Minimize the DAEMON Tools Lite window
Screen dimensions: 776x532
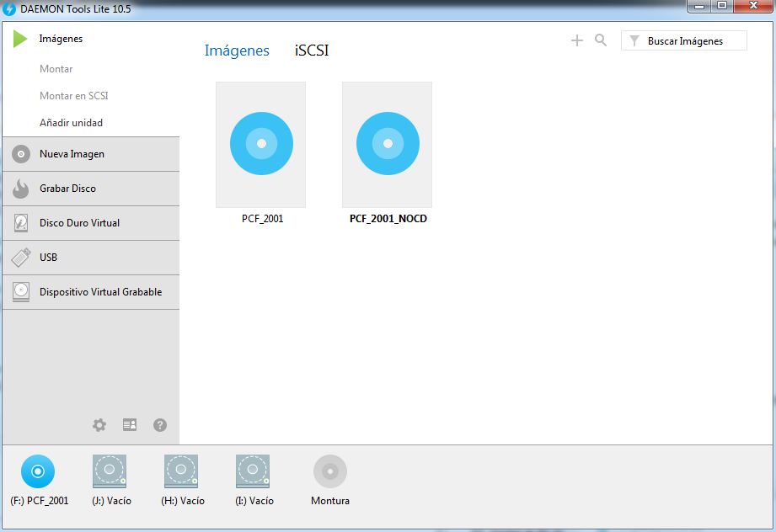tap(698, 6)
